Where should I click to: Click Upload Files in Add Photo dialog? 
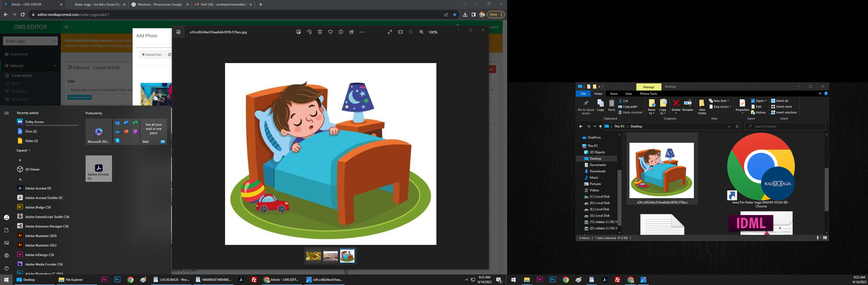(x=152, y=55)
